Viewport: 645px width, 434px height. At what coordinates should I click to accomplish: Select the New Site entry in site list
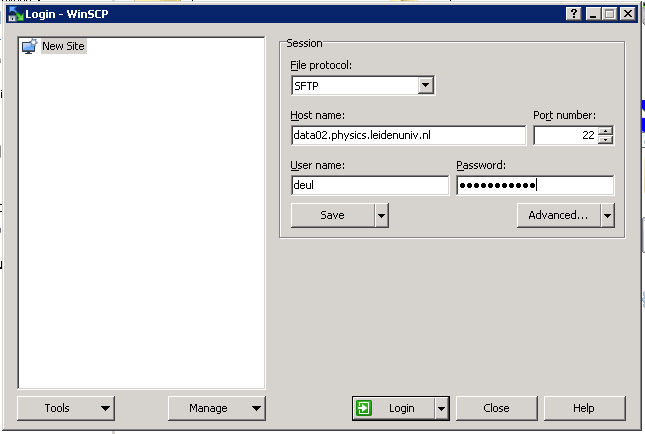click(x=63, y=46)
